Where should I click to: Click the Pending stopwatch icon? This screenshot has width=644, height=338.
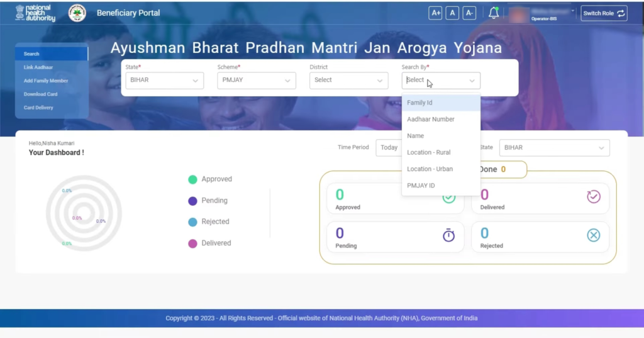click(448, 235)
